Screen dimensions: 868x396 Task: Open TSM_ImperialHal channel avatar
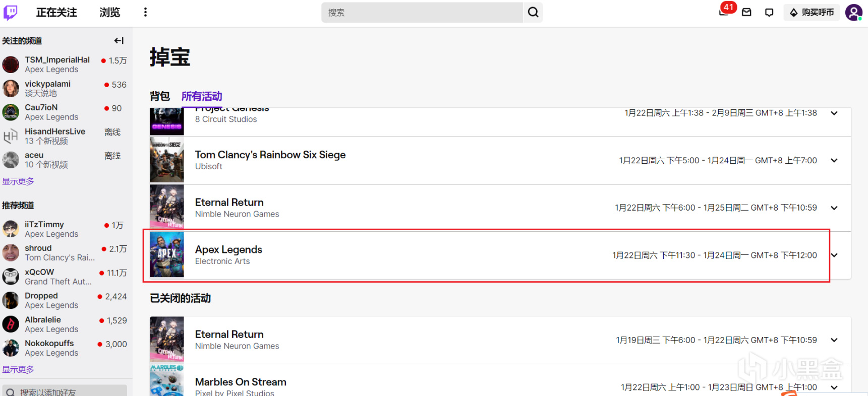[11, 64]
